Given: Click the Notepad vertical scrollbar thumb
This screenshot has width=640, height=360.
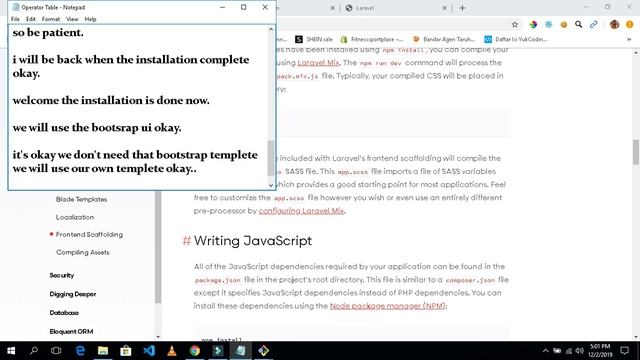Looking at the screenshot, I should (x=271, y=158).
